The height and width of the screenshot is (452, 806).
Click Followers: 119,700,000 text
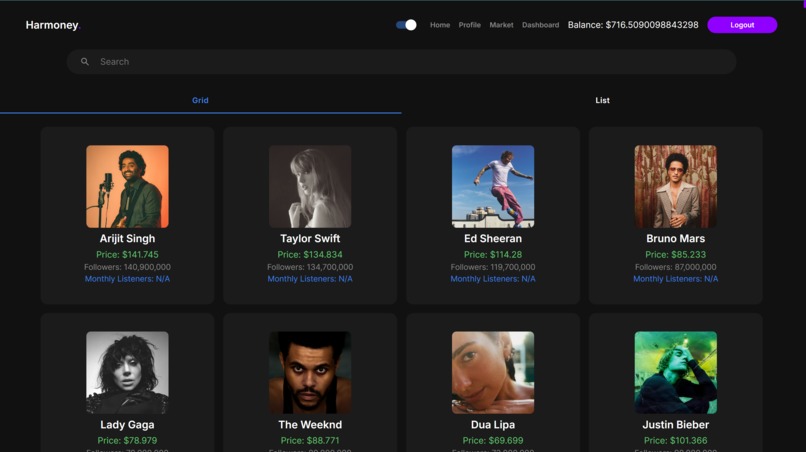(x=493, y=267)
